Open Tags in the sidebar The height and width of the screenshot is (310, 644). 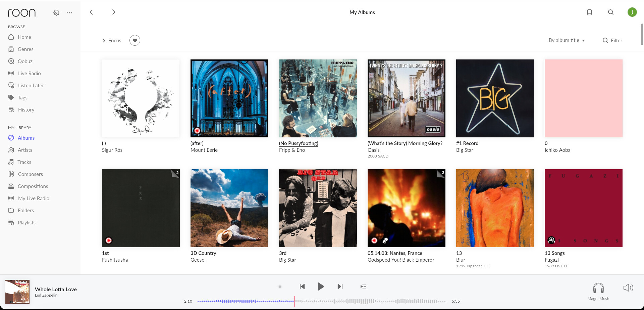pyautogui.click(x=18, y=97)
